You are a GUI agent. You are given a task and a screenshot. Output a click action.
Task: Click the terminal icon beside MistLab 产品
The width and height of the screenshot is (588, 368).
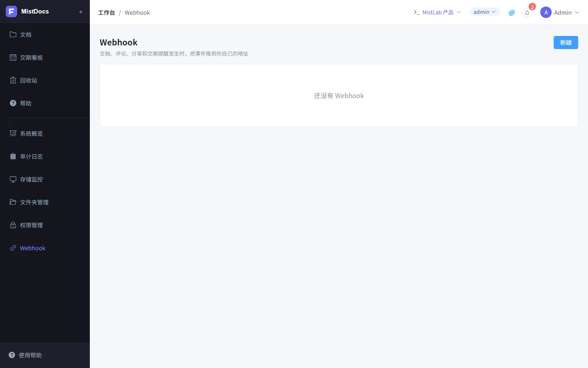(x=416, y=12)
